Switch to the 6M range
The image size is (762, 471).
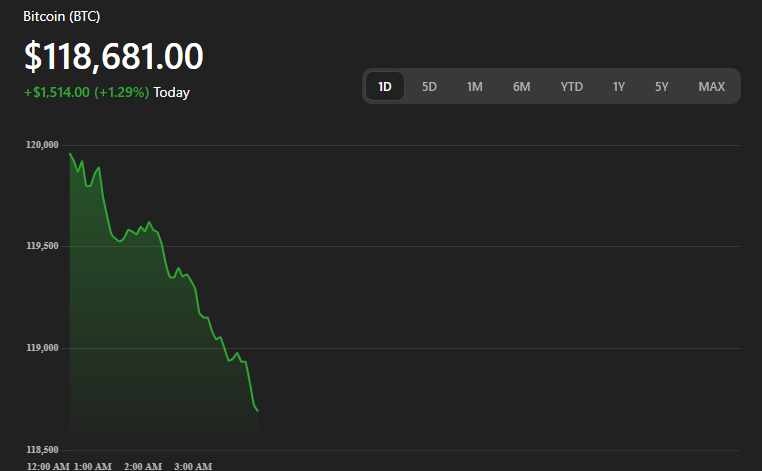tap(521, 87)
